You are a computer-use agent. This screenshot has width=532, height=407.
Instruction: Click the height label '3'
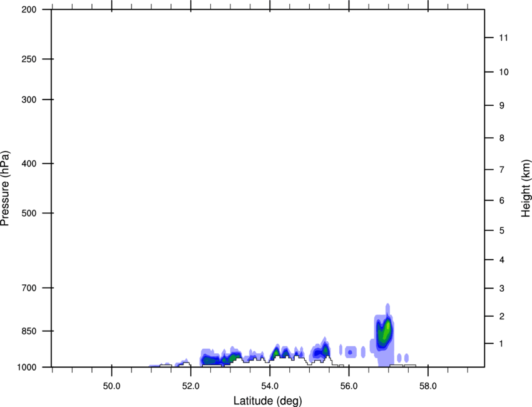[502, 289]
